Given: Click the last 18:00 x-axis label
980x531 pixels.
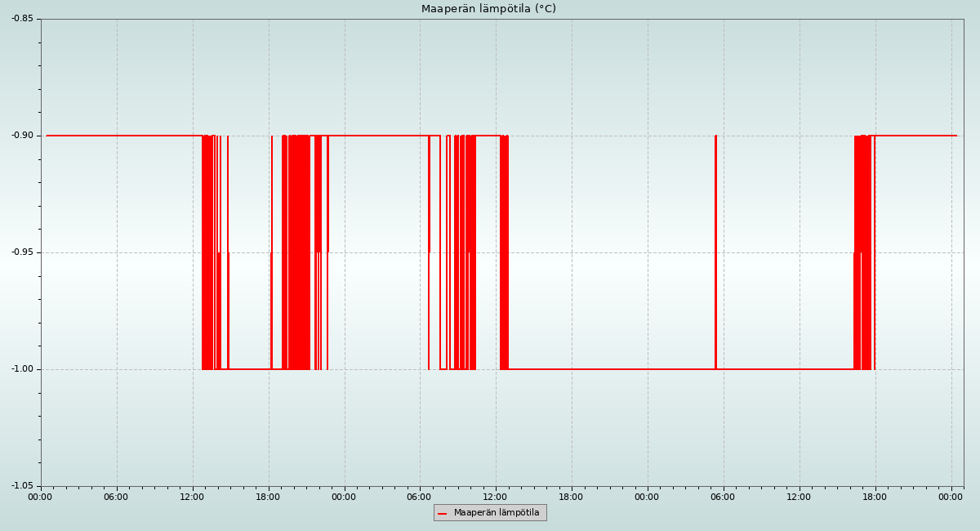Looking at the screenshot, I should coord(875,497).
